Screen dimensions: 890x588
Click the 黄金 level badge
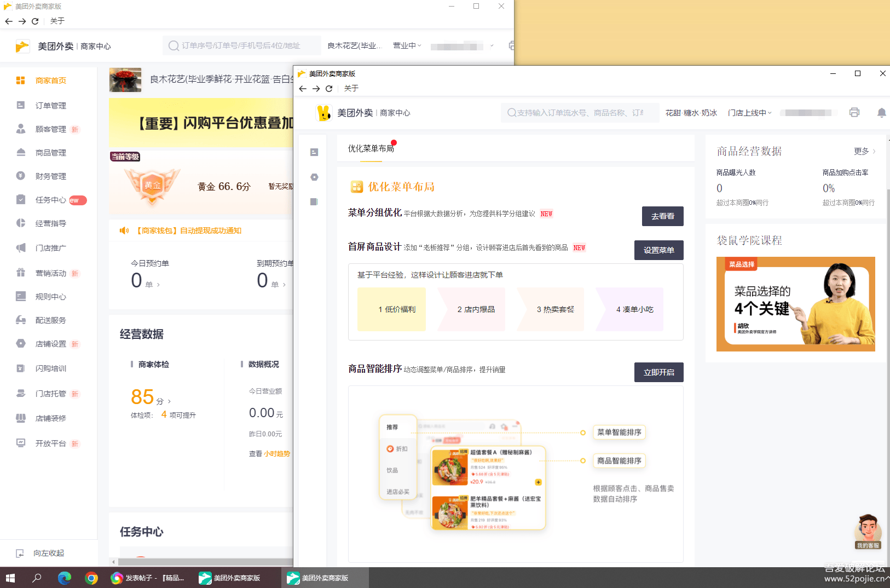(x=153, y=185)
